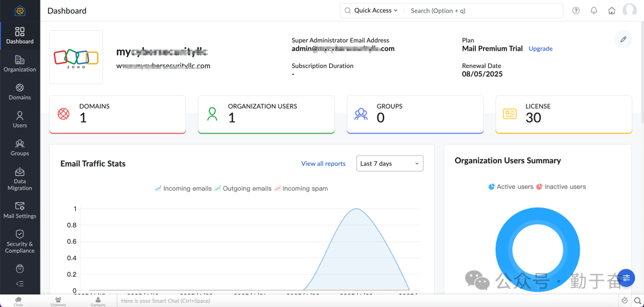Open Data Migration from the sidebar

point(20,178)
